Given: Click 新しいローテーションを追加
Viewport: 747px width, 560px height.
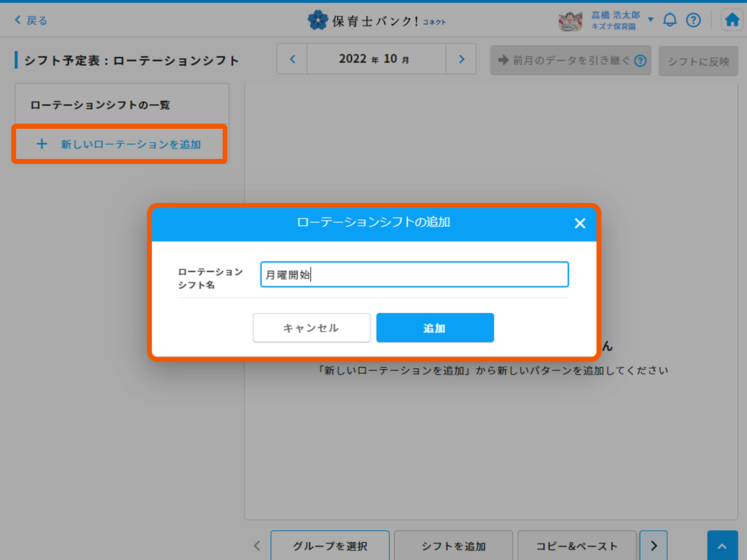Looking at the screenshot, I should (x=120, y=144).
